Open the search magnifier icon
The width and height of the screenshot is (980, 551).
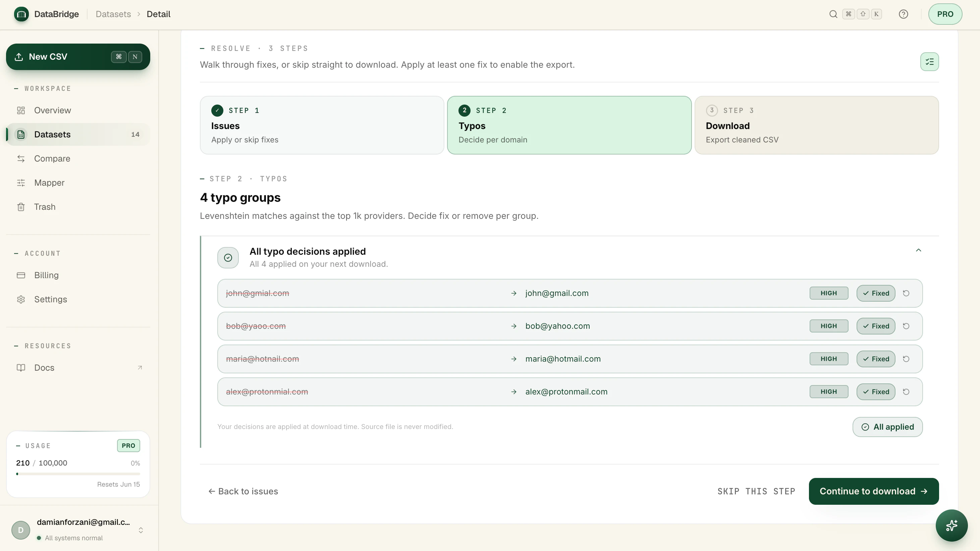(x=833, y=14)
